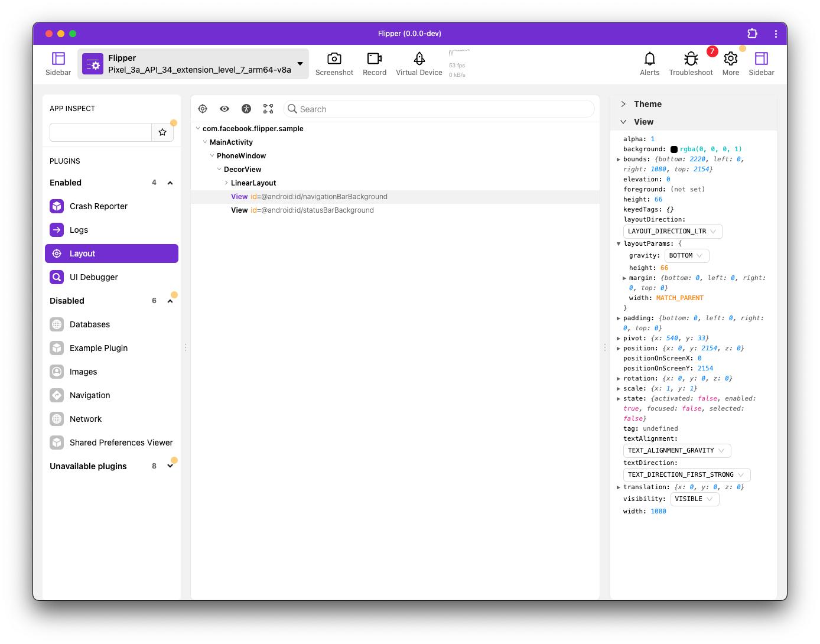This screenshot has height=644, width=820.
Task: Toggle the eye icon in the layout toolbar
Action: coord(224,109)
